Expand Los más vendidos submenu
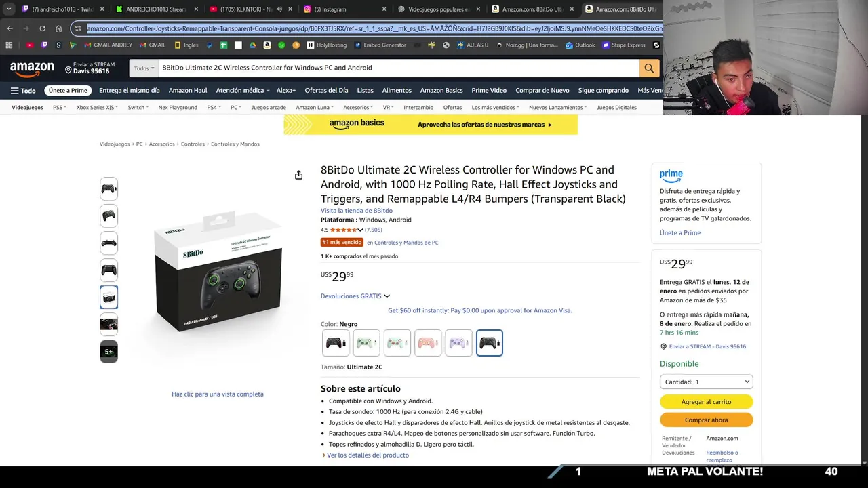 [496, 108]
